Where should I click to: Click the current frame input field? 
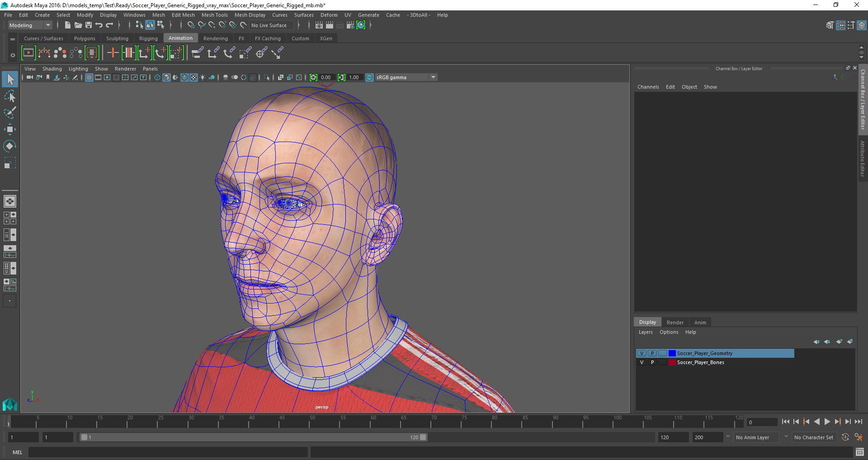tap(762, 422)
